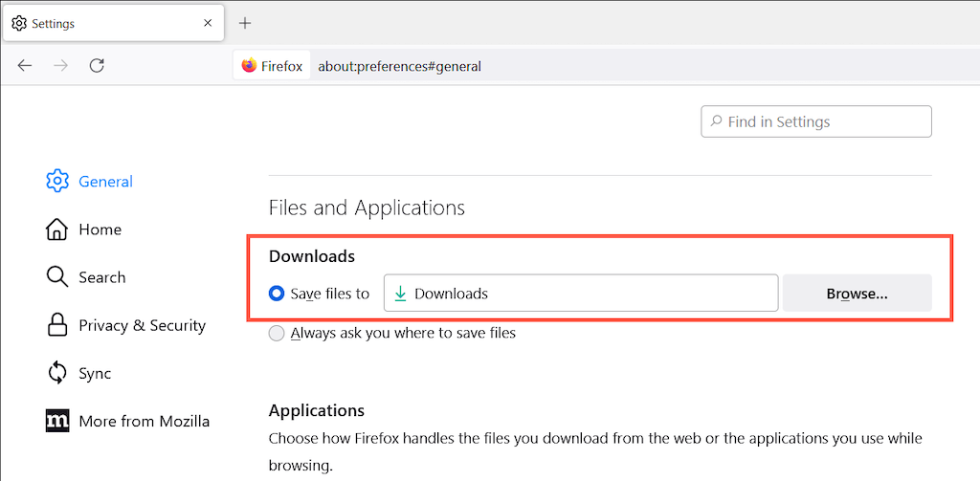Image resolution: width=980 pixels, height=481 pixels.
Task: Open a new tab with plus icon
Action: 245,23
